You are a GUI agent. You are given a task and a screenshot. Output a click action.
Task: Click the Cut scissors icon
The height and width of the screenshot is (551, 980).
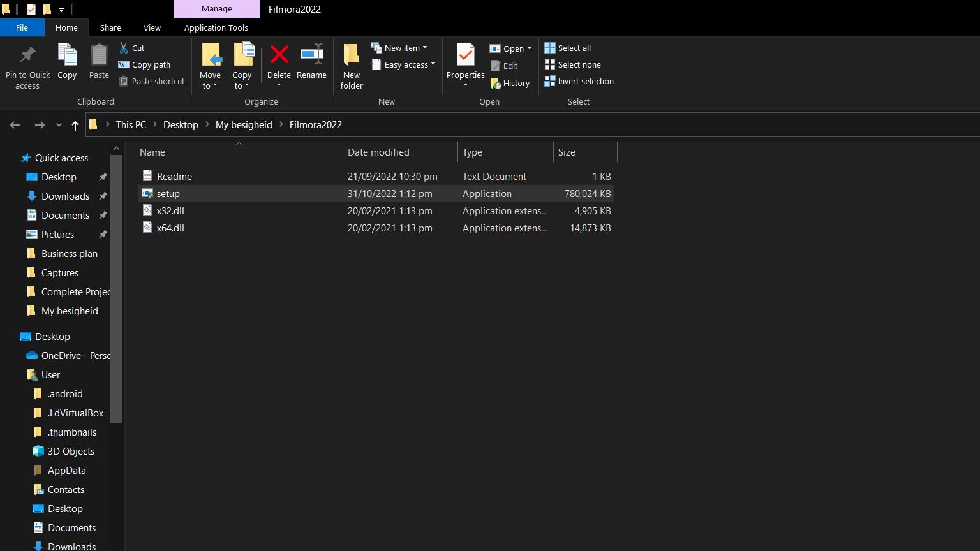tap(124, 48)
